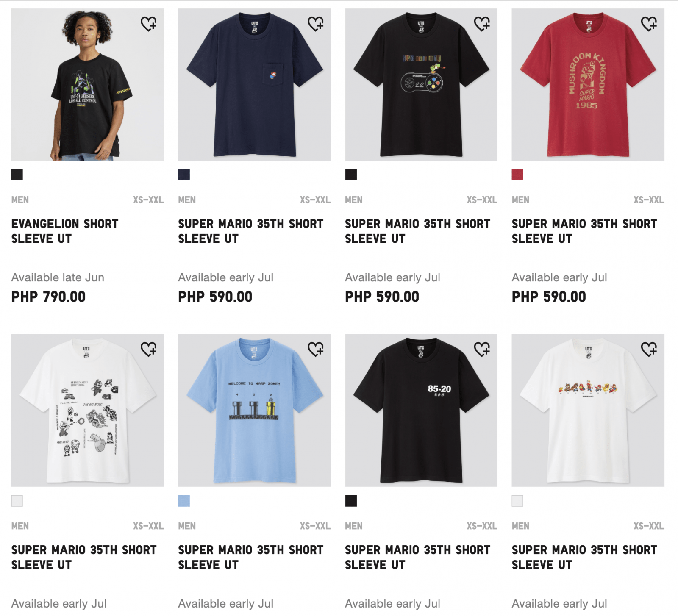Click the PHP 790.00 price of the Evangelion shirt
Image resolution: width=678 pixels, height=616 pixels.
point(48,297)
